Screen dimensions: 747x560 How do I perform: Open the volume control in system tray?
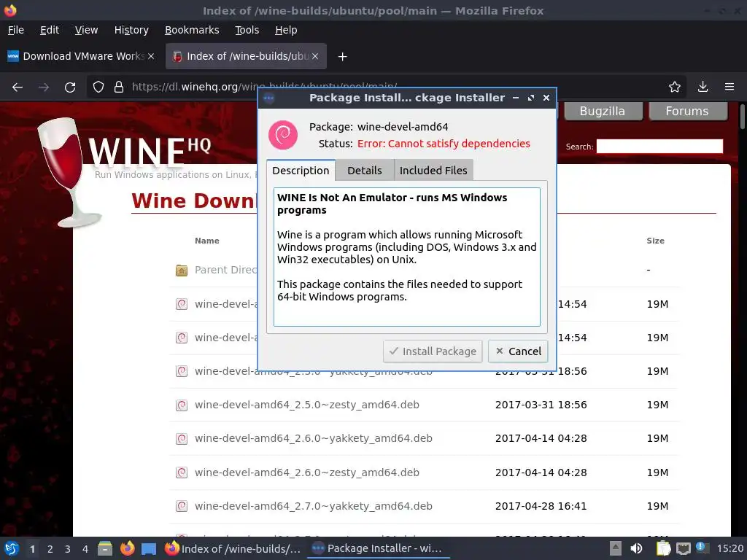[x=636, y=548]
